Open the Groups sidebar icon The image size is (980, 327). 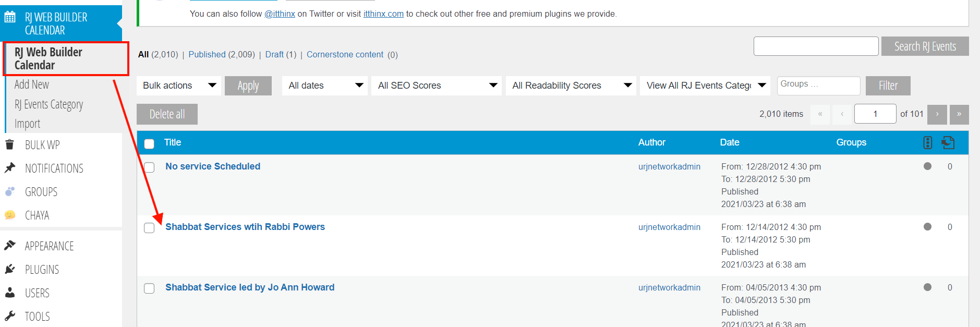9,191
